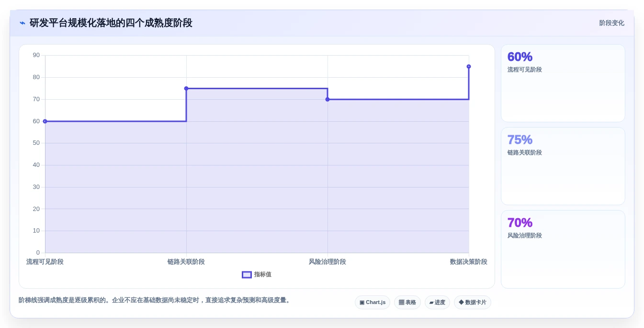Click the y-axis value 90
This screenshot has height=328, width=644.
(x=36, y=55)
